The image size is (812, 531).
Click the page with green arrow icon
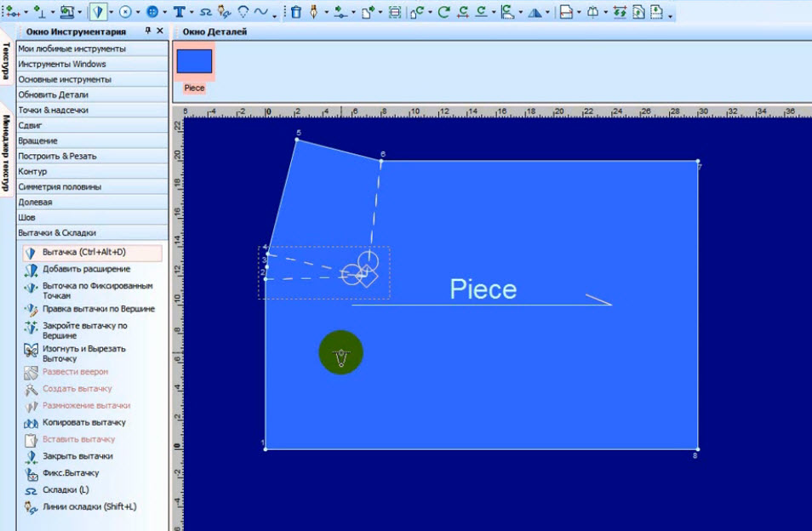tap(368, 11)
